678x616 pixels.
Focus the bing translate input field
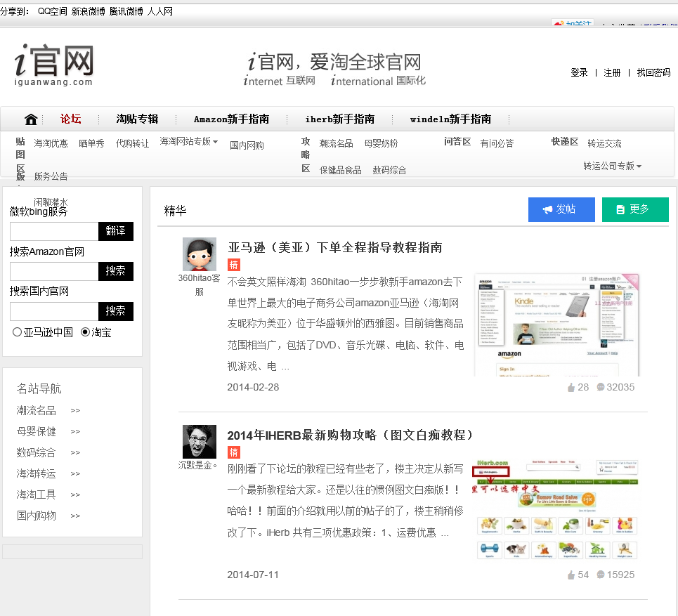coord(55,231)
